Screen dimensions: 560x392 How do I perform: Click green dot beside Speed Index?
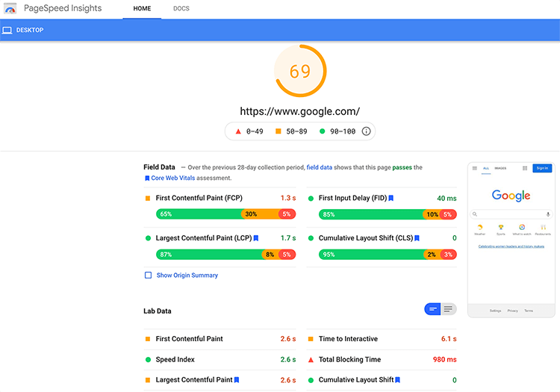pyautogui.click(x=148, y=359)
